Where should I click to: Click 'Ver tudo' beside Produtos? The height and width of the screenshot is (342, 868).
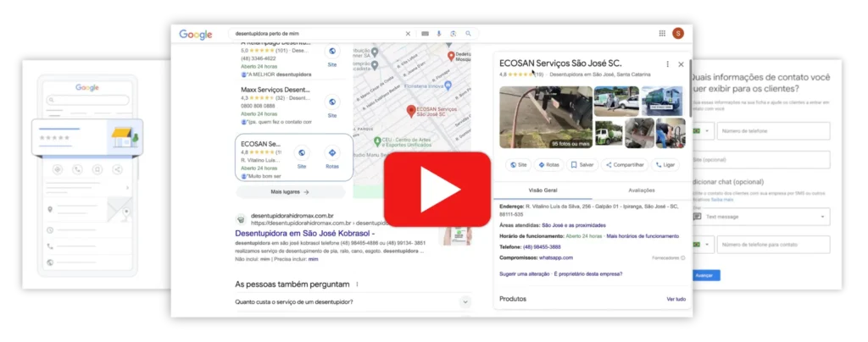[676, 299]
